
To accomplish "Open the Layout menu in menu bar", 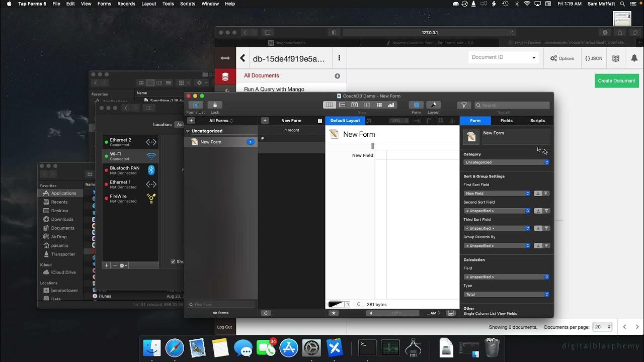I will point(149,4).
